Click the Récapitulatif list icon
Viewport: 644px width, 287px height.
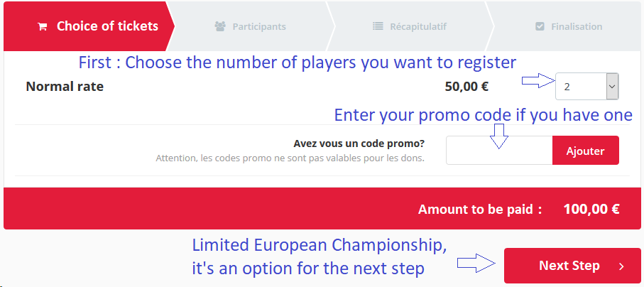click(378, 26)
